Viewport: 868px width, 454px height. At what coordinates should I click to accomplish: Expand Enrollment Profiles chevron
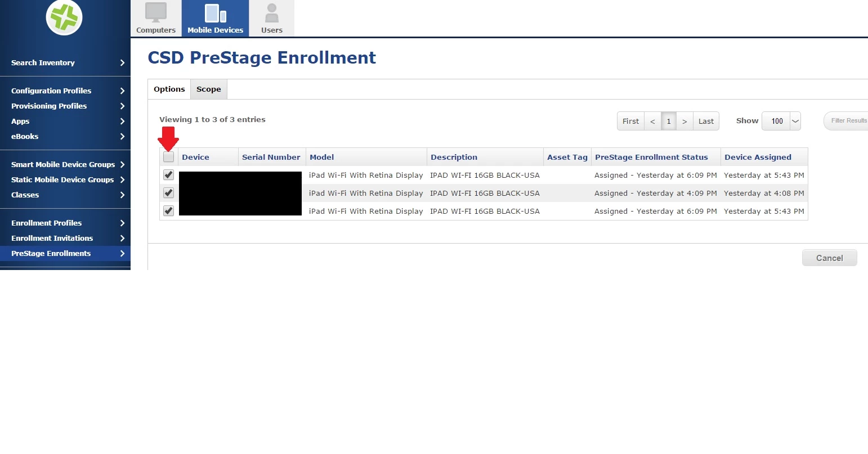point(122,223)
